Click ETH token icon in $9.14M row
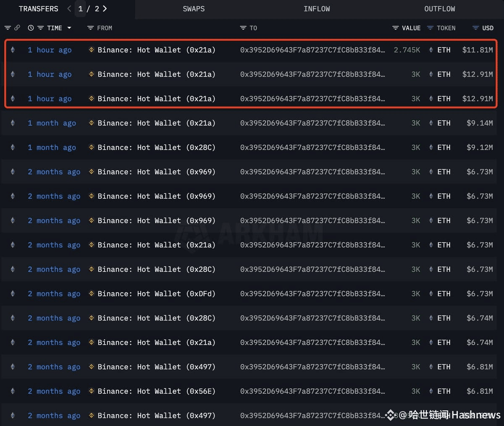 (x=431, y=123)
